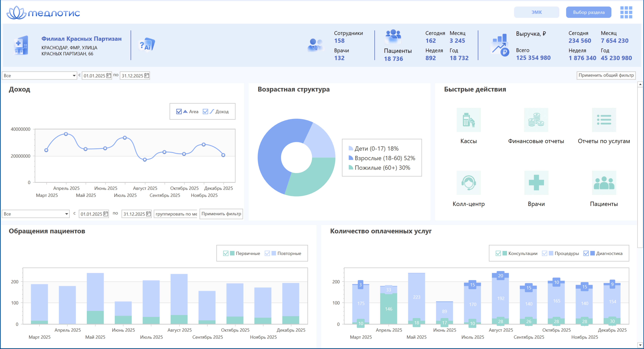Open the Колл-центр headset icon
This screenshot has width=644, height=349.
coord(469,183)
